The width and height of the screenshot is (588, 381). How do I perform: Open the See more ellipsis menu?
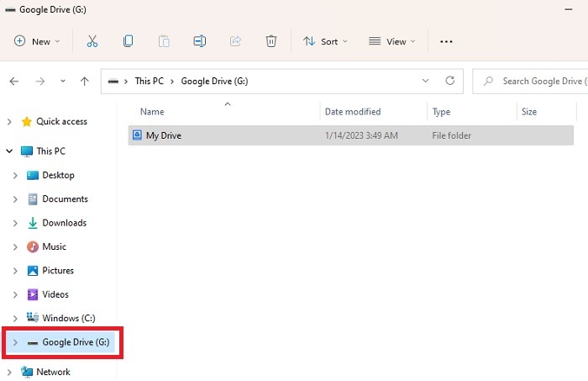446,42
